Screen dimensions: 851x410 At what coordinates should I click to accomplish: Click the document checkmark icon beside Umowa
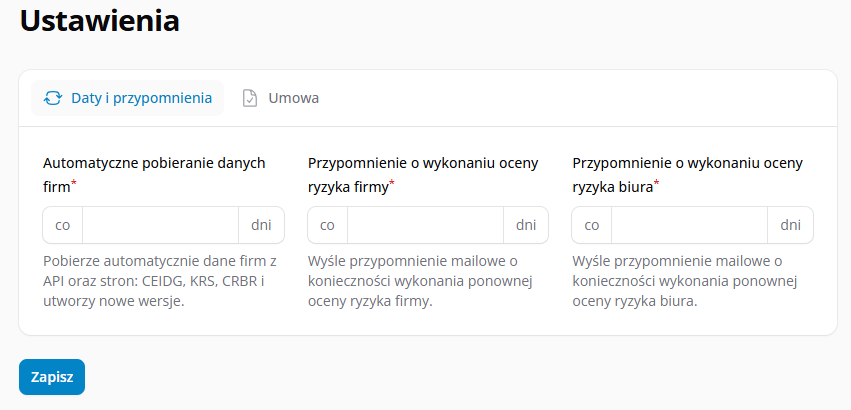tap(250, 98)
